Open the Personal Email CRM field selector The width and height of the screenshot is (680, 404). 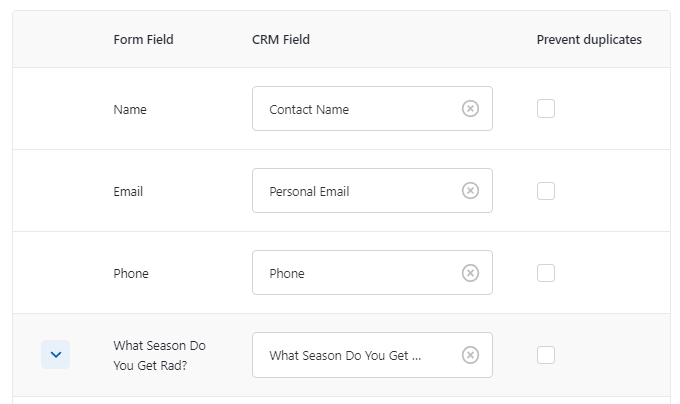pos(355,191)
